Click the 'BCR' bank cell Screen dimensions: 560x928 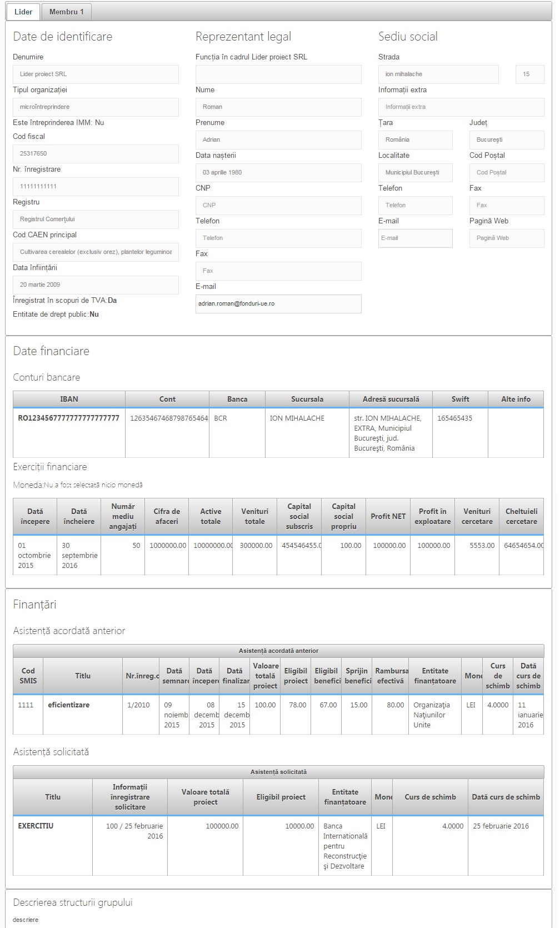coord(237,433)
